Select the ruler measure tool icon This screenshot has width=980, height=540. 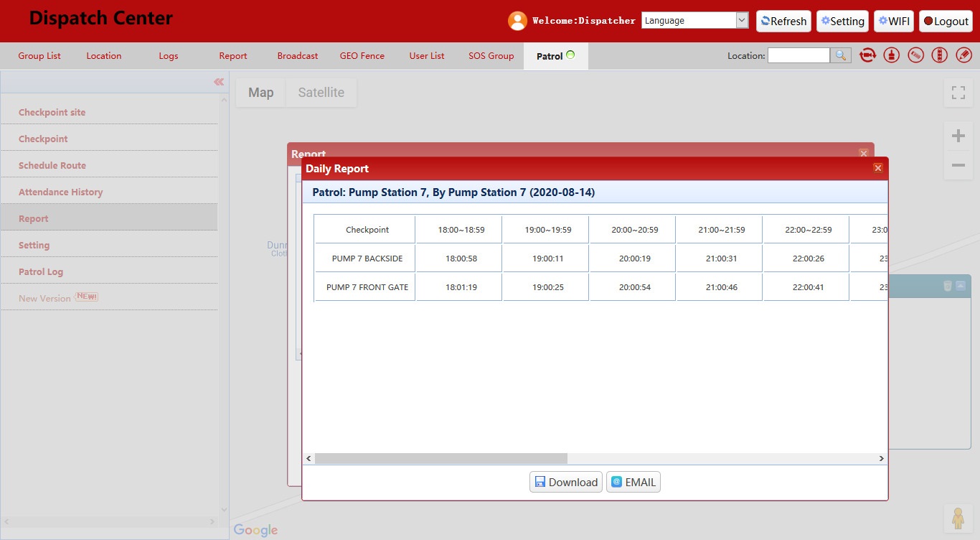point(915,55)
